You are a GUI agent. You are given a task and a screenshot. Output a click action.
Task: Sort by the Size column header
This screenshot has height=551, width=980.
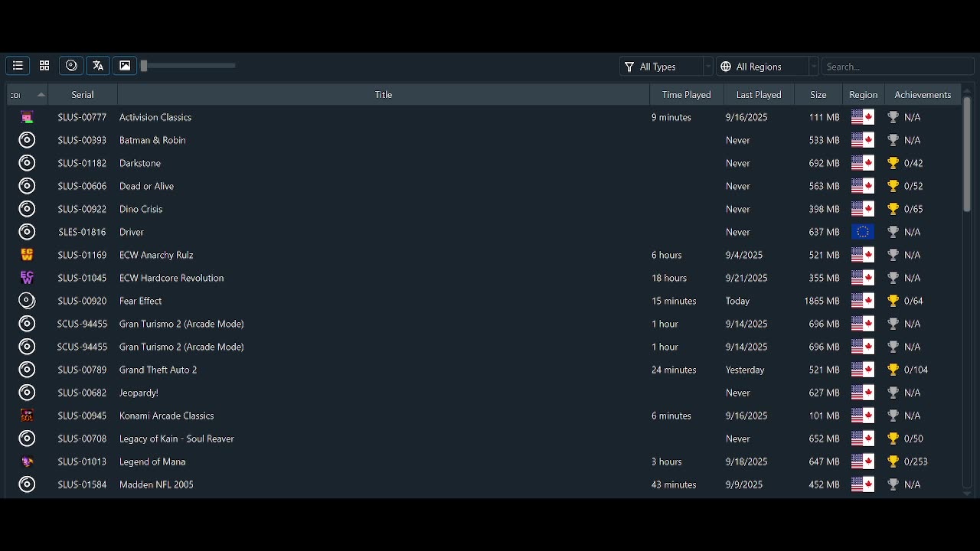click(x=818, y=95)
